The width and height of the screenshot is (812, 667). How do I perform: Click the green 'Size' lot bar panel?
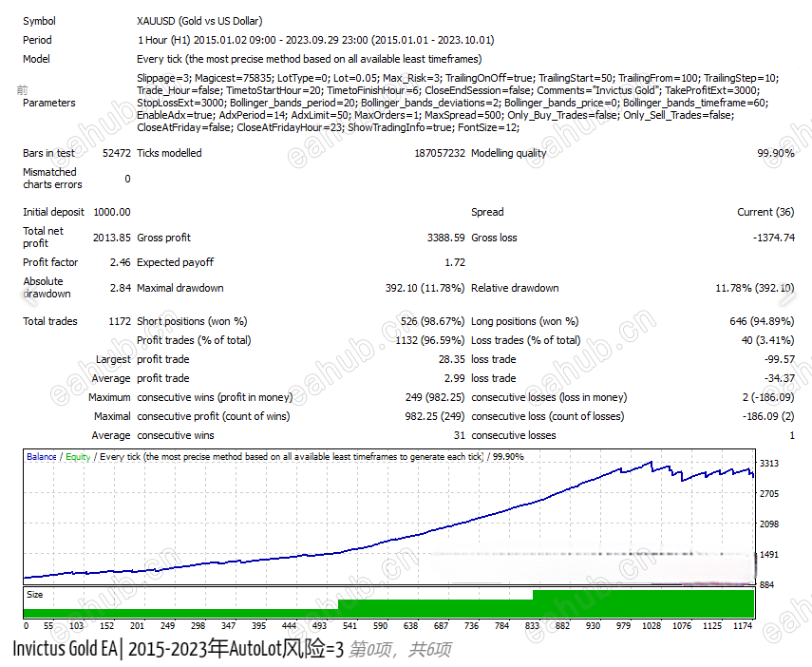coord(389,602)
